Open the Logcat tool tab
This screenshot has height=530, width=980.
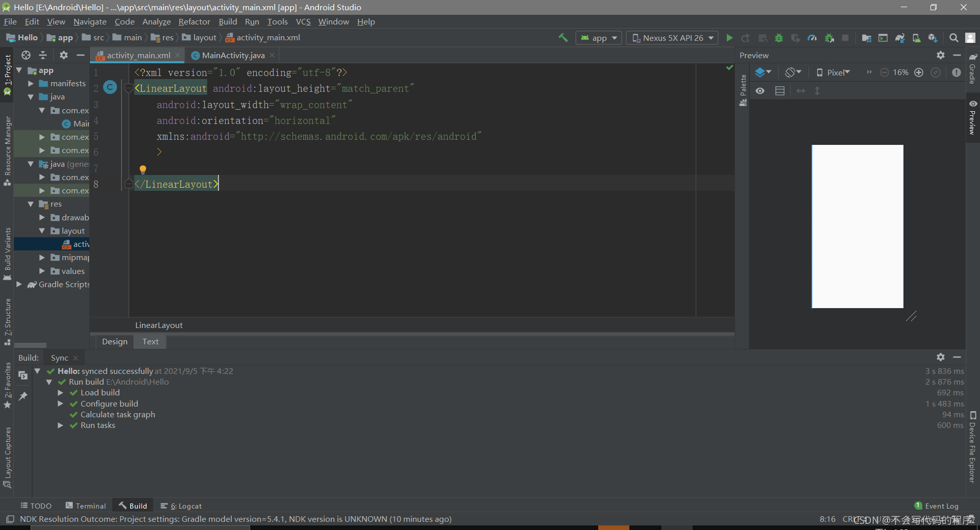coord(181,506)
